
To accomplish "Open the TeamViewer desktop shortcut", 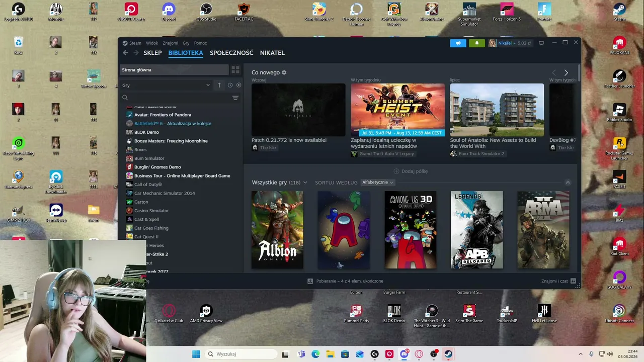I will 56,213.
